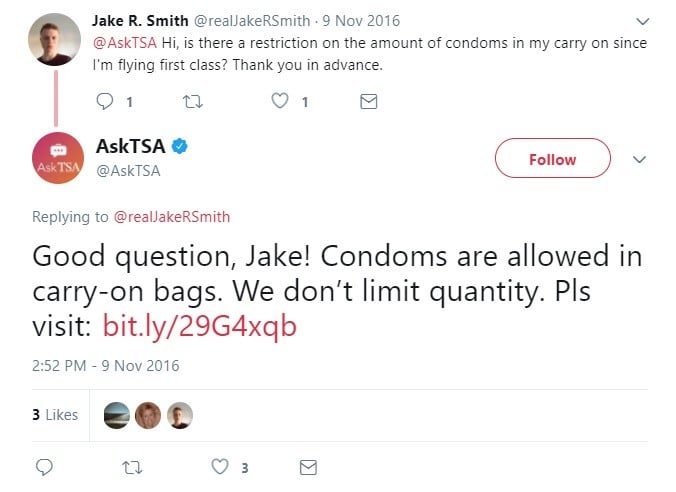The width and height of the screenshot is (676, 492).
Task: View the first liker's avatar
Action: [117, 415]
